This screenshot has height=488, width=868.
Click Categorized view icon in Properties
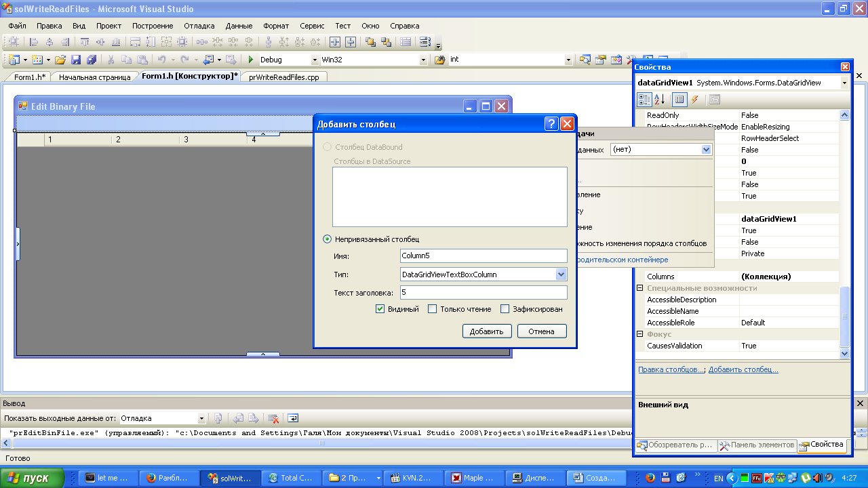644,100
